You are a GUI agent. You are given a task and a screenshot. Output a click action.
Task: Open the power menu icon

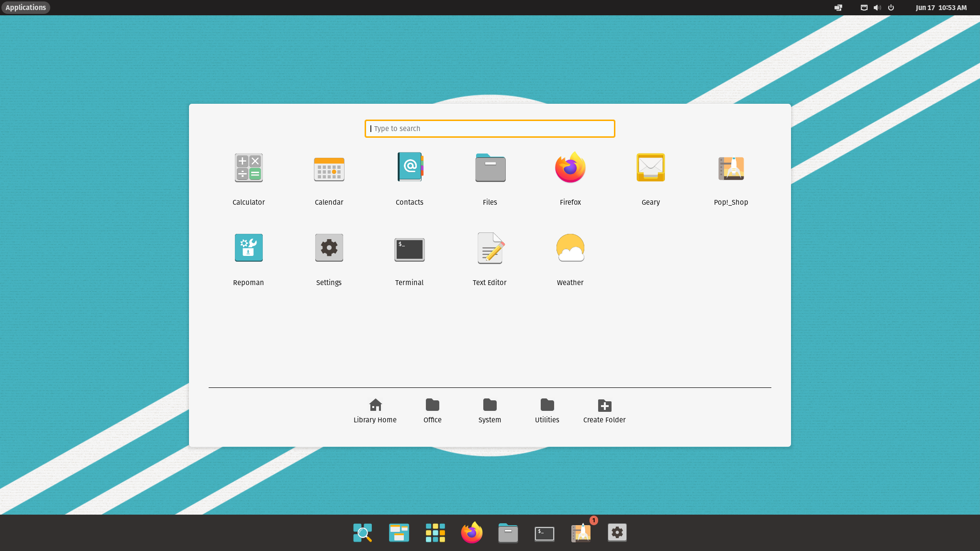(891, 8)
